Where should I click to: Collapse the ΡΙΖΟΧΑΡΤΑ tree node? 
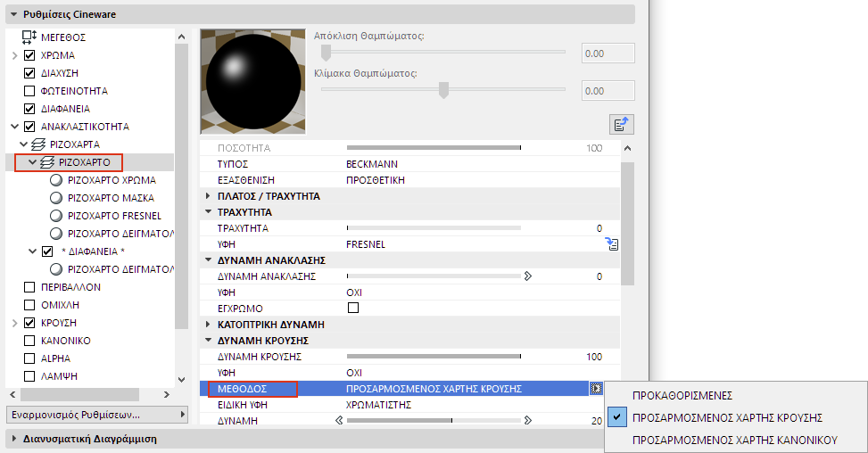[x=24, y=144]
